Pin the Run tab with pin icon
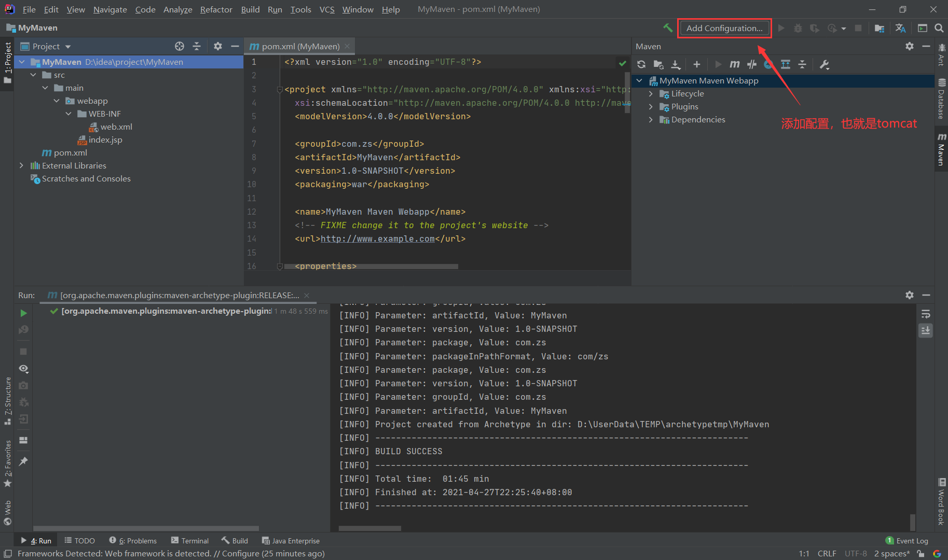The image size is (948, 560). click(x=23, y=461)
